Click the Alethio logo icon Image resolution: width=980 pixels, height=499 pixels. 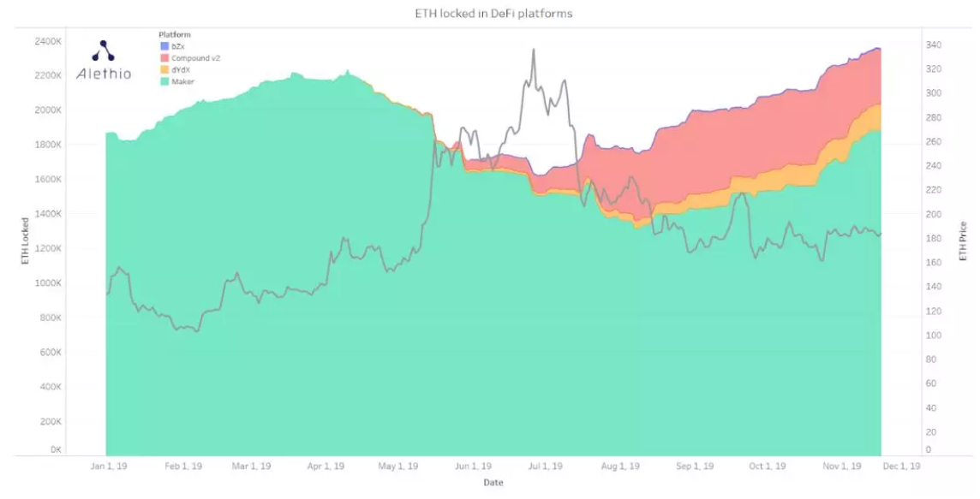103,50
